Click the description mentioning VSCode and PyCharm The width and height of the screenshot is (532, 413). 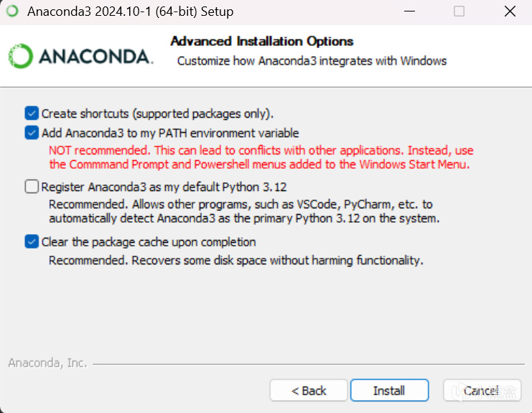pos(241,205)
